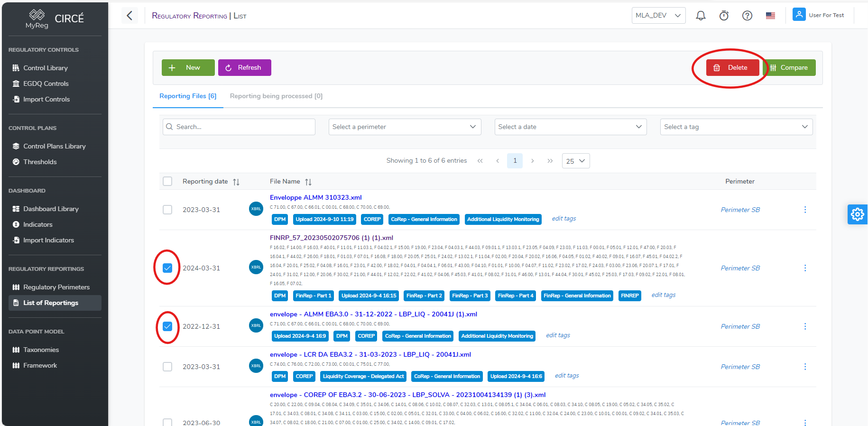The width and height of the screenshot is (868, 426).
Task: Sort by Reporting date column arrows
Action: click(x=236, y=182)
